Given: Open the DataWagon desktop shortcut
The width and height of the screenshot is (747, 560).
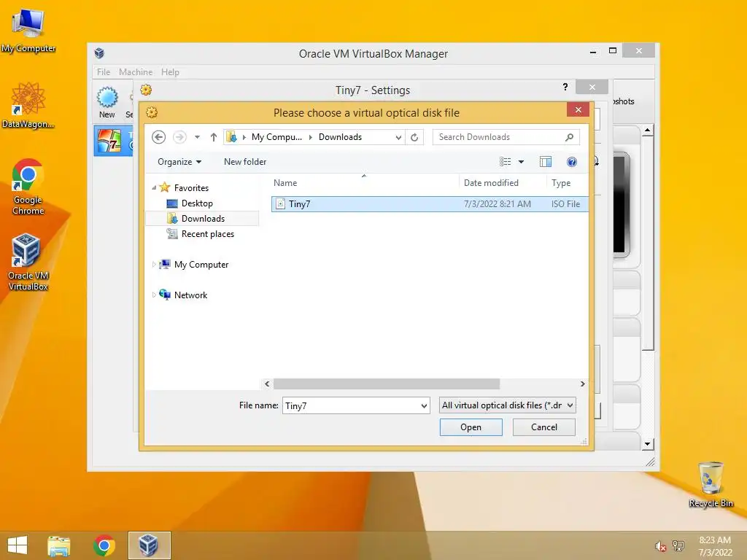Looking at the screenshot, I should pyautogui.click(x=28, y=105).
